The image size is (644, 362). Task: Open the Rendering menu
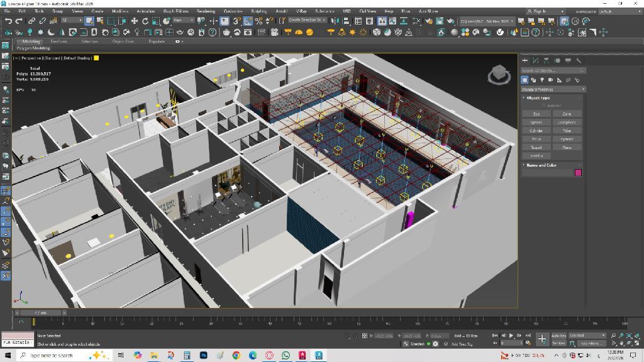(x=206, y=11)
